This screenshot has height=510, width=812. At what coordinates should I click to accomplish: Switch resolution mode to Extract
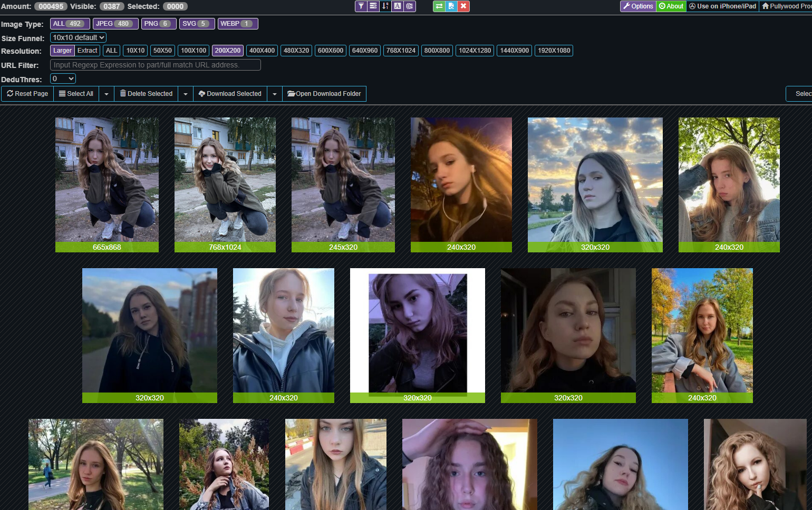[87, 51]
